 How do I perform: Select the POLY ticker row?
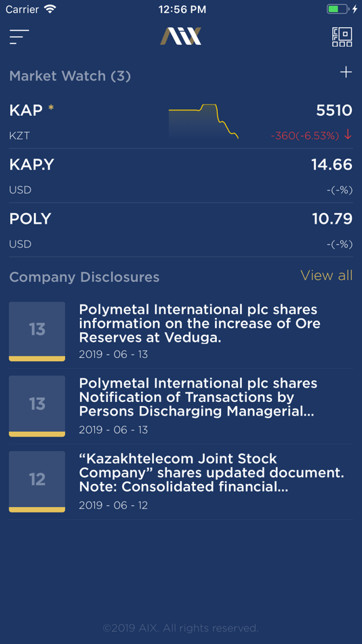(x=181, y=230)
